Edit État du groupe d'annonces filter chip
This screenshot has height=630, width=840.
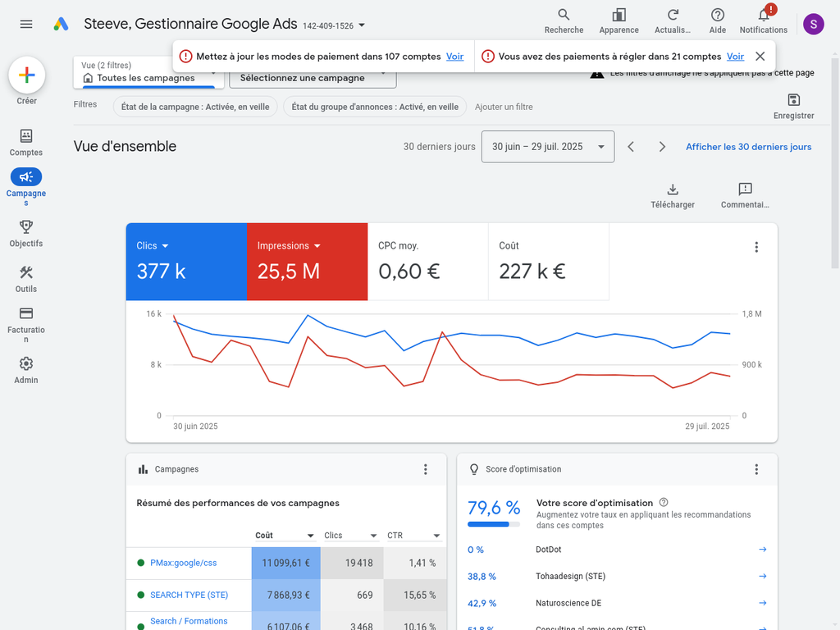375,107
